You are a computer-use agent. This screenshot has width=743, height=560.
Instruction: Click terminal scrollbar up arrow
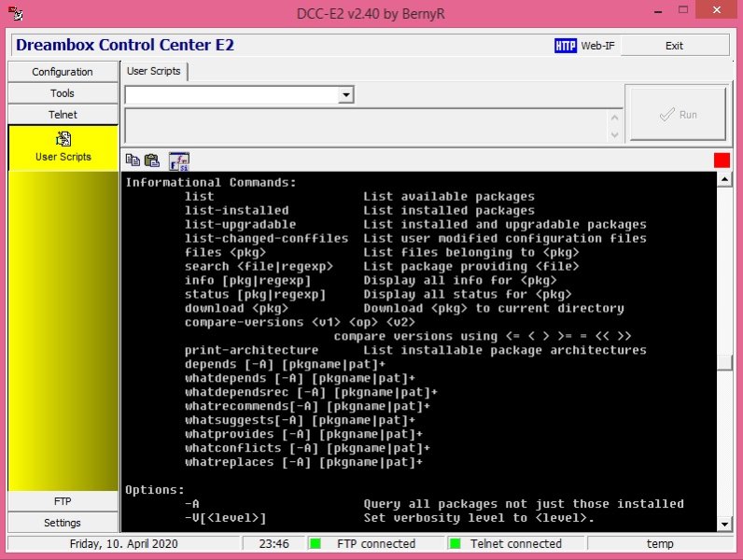pos(724,179)
